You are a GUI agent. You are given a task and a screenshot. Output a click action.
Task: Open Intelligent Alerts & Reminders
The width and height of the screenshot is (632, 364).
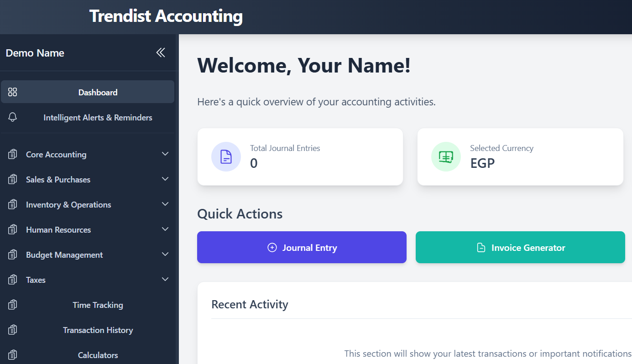98,117
